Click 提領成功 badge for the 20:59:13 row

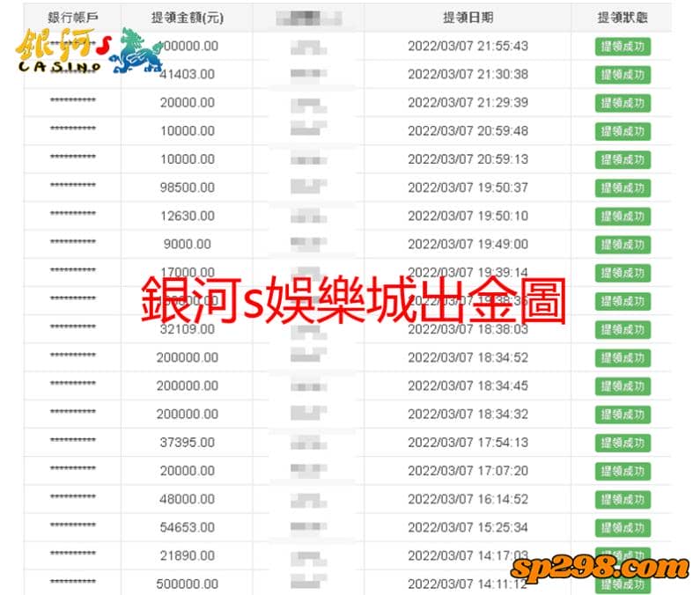pyautogui.click(x=623, y=160)
